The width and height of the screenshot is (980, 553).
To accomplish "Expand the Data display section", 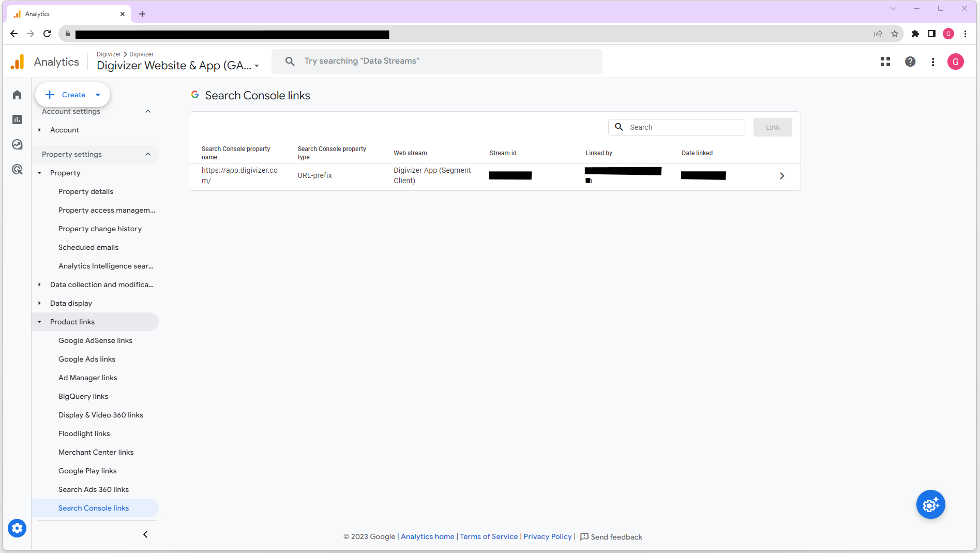I will click(x=39, y=303).
